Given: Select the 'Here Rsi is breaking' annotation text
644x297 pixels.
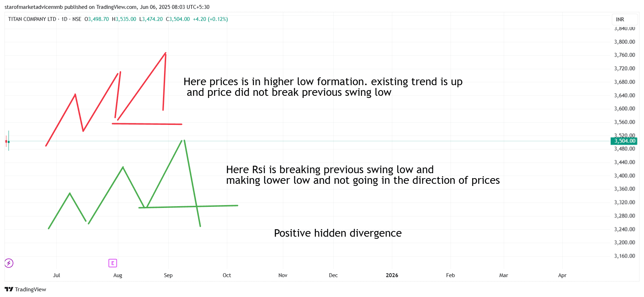Looking at the screenshot, I should (x=363, y=175).
